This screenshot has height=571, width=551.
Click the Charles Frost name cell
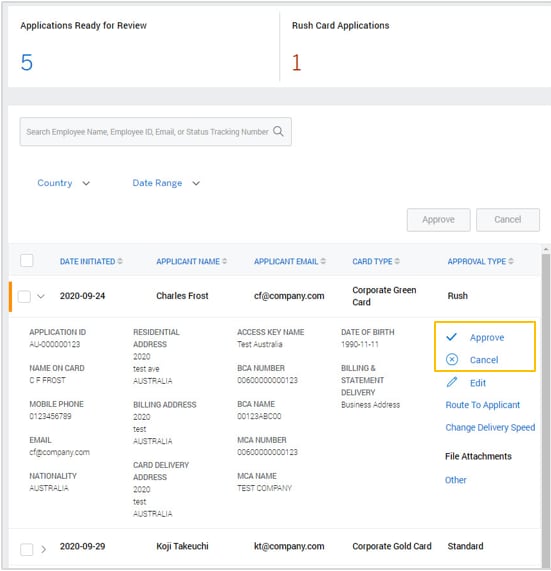pos(182,296)
